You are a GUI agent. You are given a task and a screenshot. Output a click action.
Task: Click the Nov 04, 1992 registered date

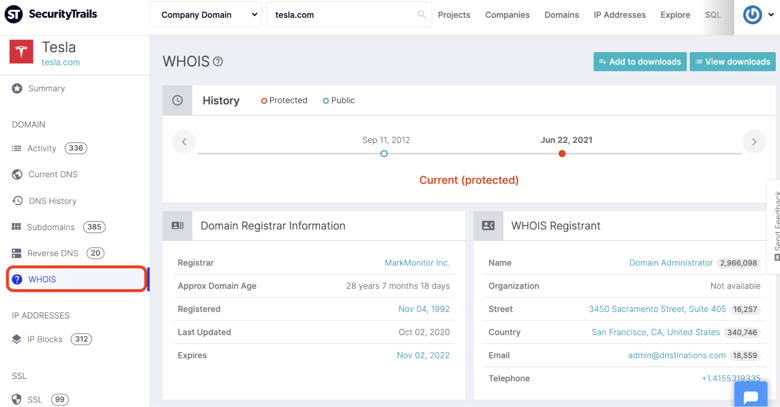click(424, 309)
